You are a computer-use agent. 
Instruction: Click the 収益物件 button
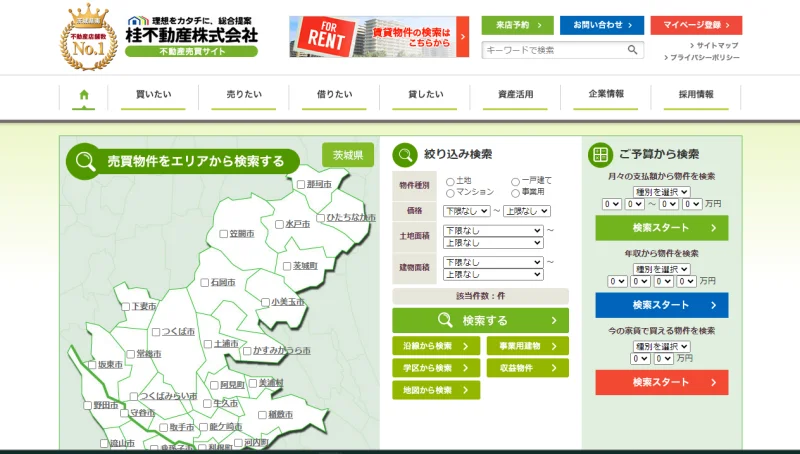(528, 368)
